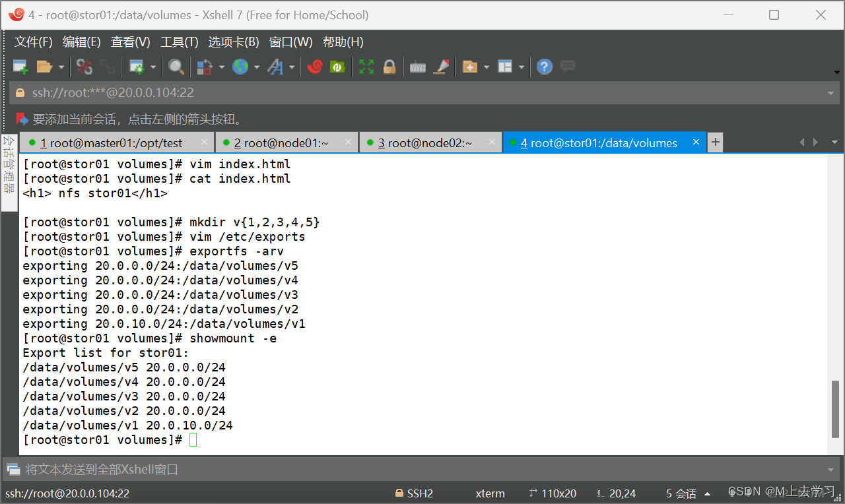Screen dimensions: 845x504
Task: Click the Layout panes toolbar icon
Action: click(505, 67)
